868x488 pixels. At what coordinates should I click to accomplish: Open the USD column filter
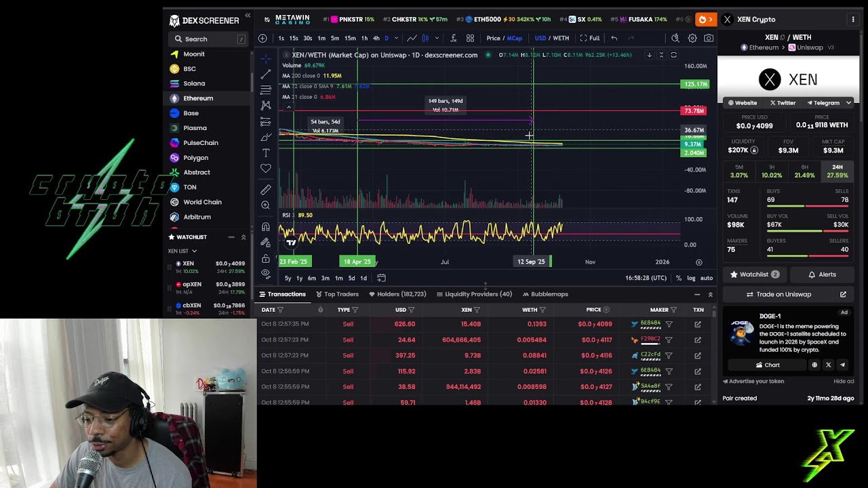[411, 310]
